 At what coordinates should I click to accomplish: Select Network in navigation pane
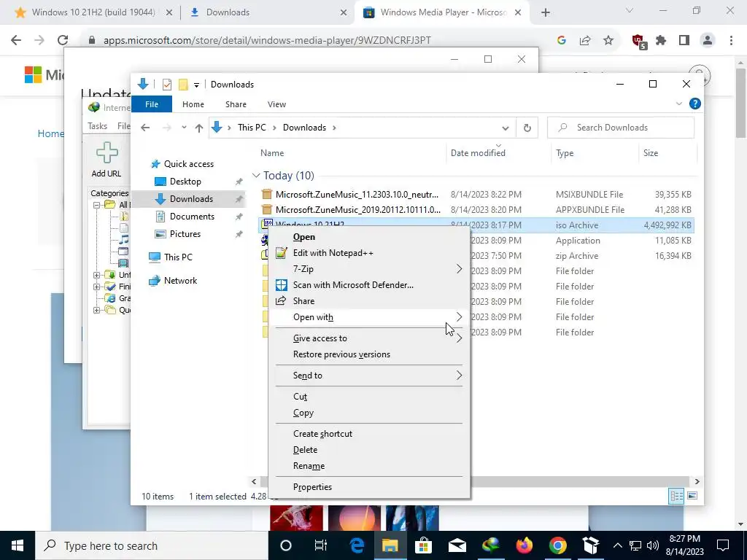click(x=180, y=281)
